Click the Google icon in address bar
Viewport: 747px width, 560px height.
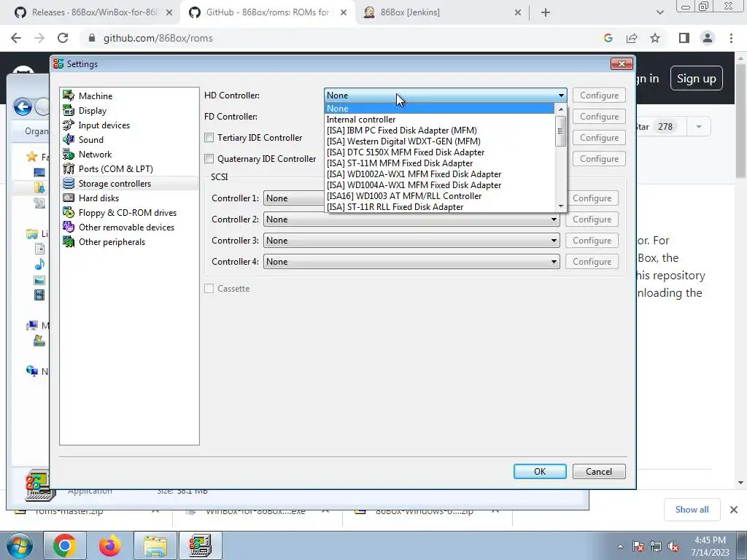pos(608,38)
